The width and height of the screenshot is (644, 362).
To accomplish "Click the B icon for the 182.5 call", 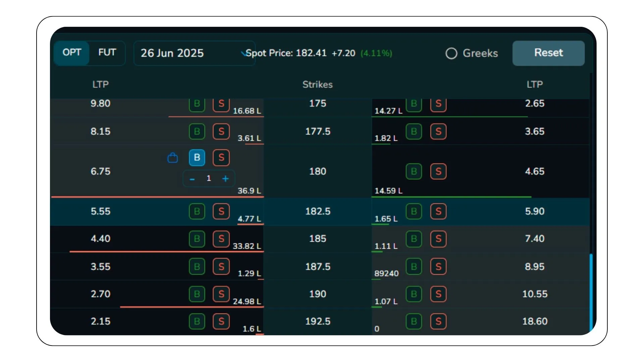I will pyautogui.click(x=197, y=212).
